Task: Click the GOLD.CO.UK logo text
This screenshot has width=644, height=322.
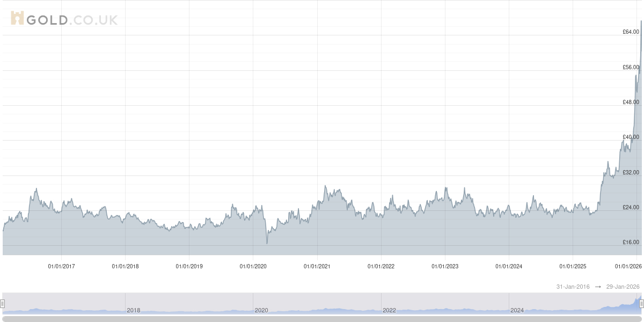Action: [71, 20]
